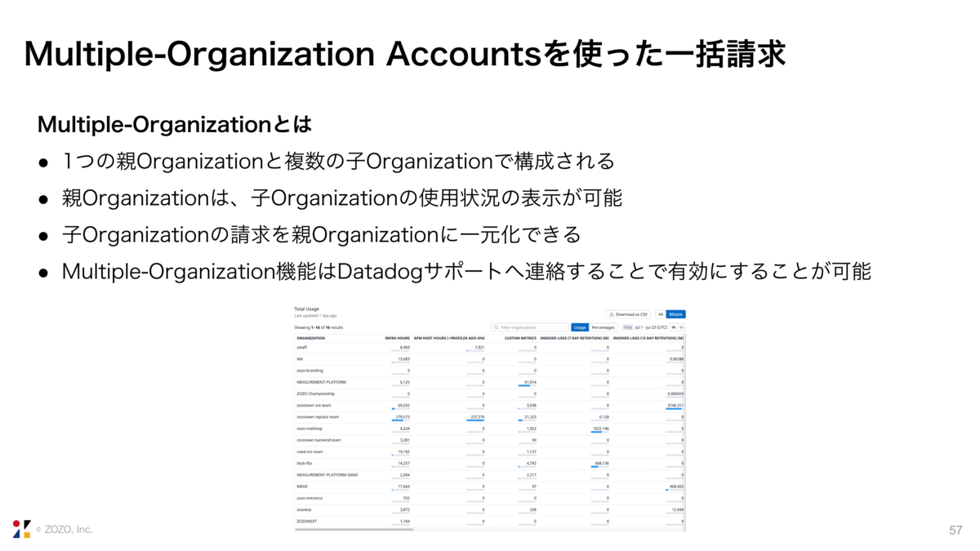Click the 468.602 indexed logs value

676,486
